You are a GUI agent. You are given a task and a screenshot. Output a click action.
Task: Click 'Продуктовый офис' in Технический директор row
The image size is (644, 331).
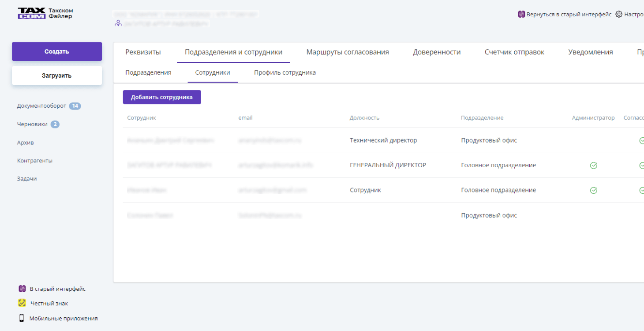[489, 140]
